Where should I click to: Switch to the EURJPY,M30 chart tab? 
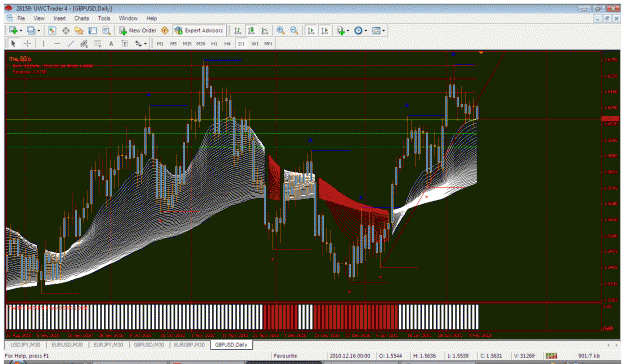point(108,345)
